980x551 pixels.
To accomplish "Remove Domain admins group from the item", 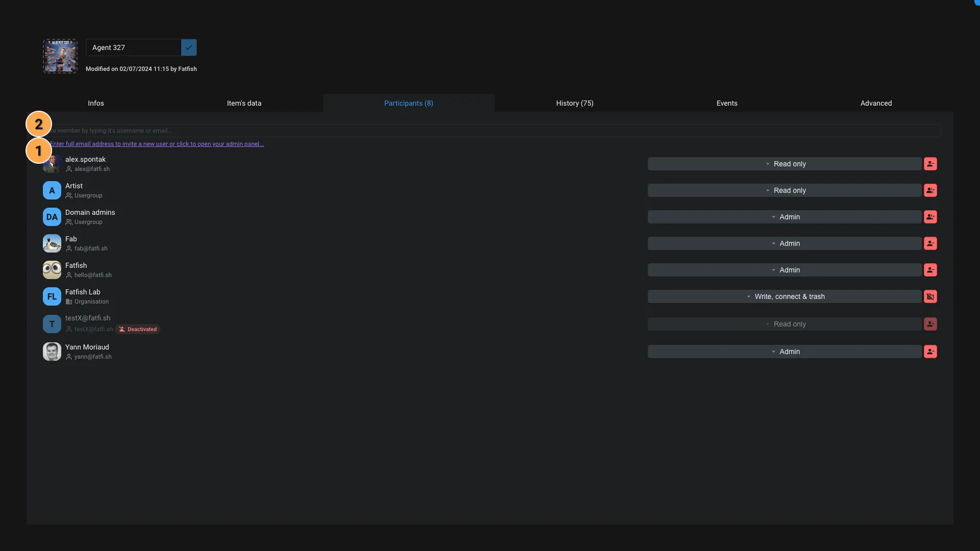I will pos(930,217).
